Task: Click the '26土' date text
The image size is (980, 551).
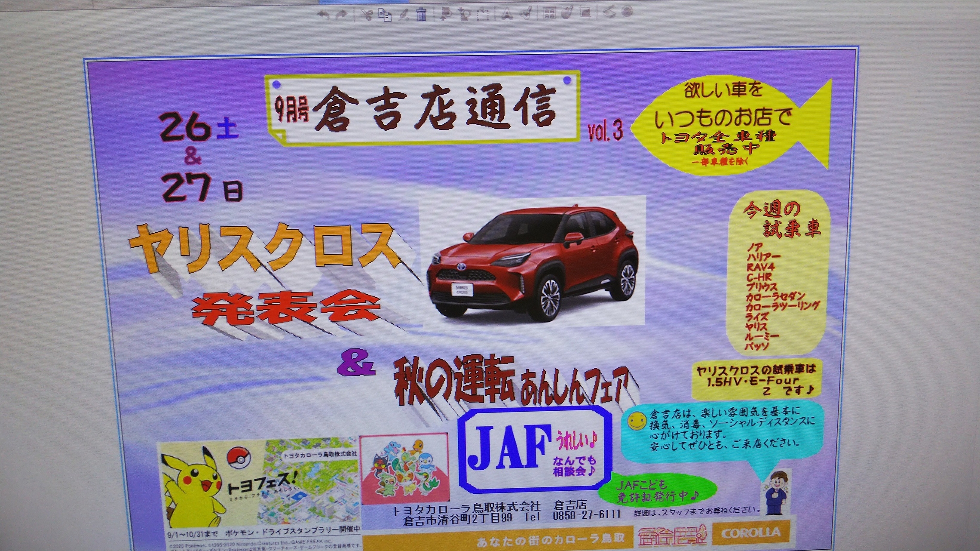Action: 198,127
